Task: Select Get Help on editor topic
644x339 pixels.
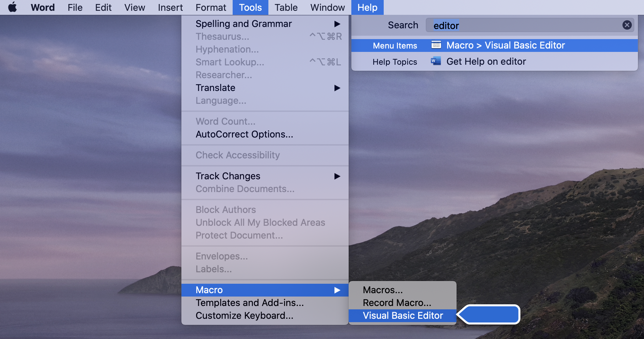Action: 495,62
